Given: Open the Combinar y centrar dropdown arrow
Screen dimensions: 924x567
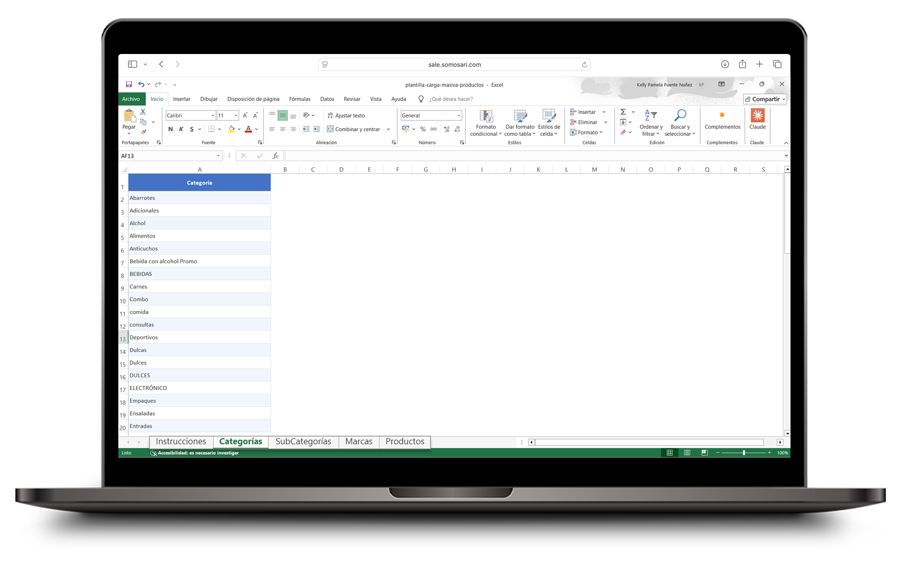Looking at the screenshot, I should click(389, 129).
